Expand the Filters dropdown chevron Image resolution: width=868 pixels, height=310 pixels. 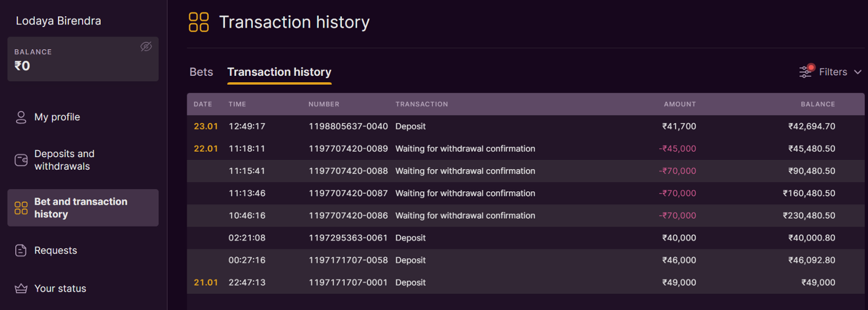[858, 72]
